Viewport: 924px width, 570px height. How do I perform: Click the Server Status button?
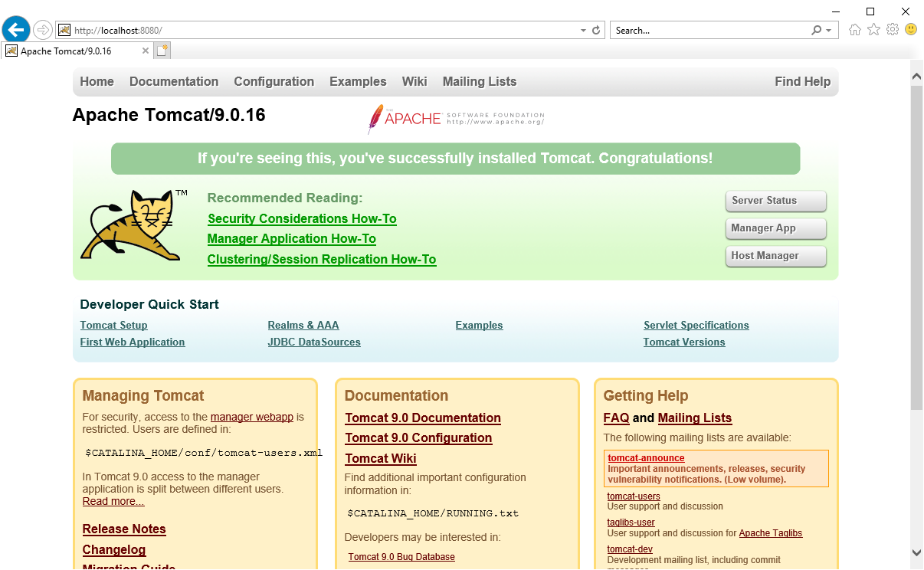pyautogui.click(x=775, y=201)
